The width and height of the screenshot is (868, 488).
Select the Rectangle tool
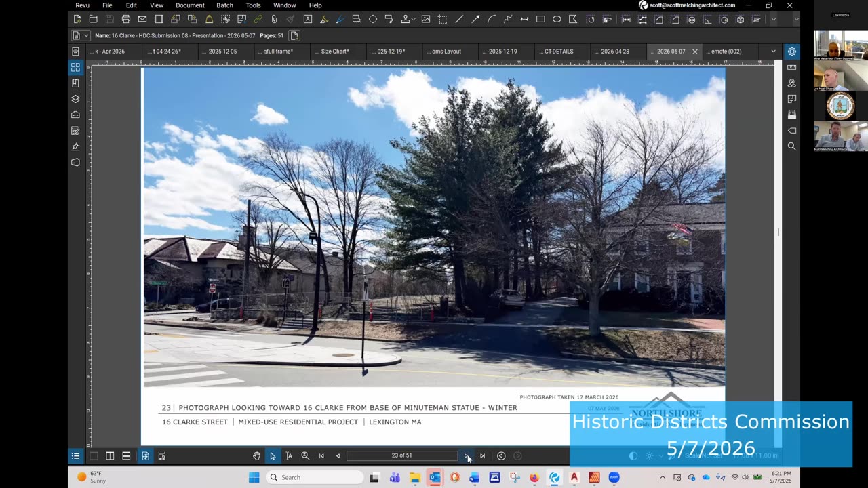[540, 20]
